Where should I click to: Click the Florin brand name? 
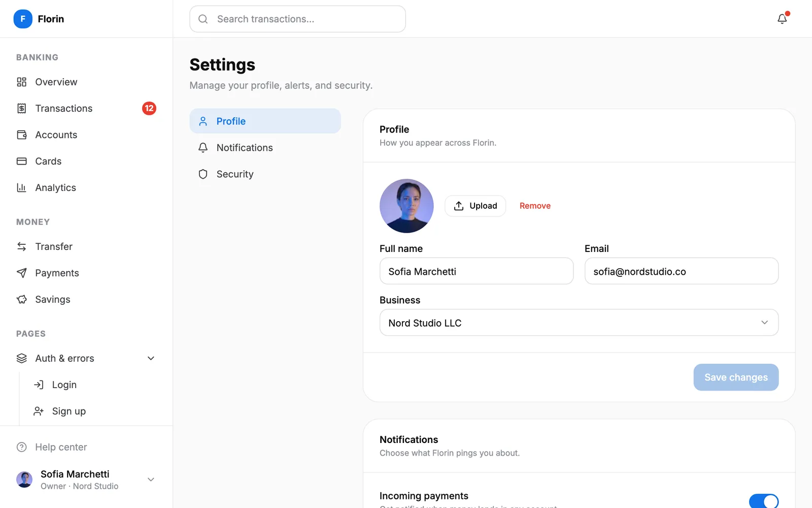pyautogui.click(x=51, y=19)
